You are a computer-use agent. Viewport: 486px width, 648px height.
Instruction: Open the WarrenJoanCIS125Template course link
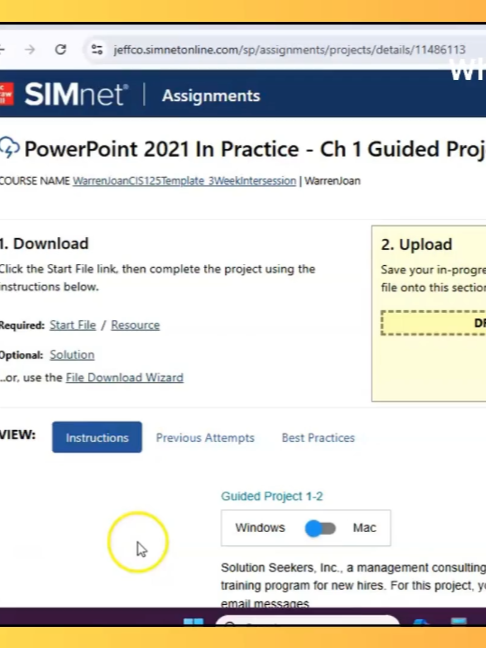[184, 181]
